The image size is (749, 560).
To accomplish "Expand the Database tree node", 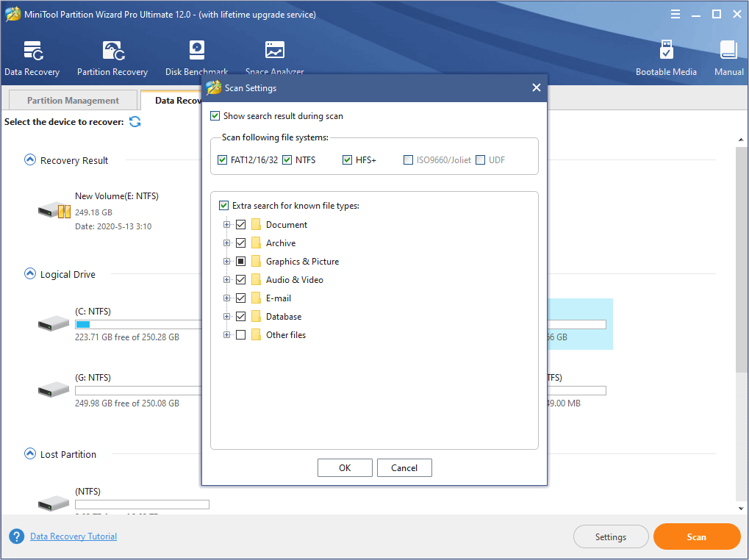I will coord(227,317).
